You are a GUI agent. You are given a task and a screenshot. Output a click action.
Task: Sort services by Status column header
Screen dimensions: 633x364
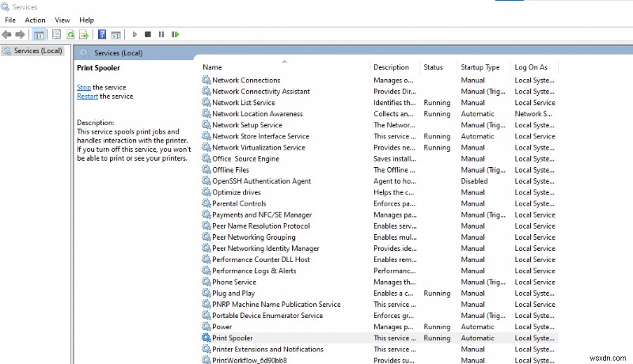pyautogui.click(x=433, y=67)
